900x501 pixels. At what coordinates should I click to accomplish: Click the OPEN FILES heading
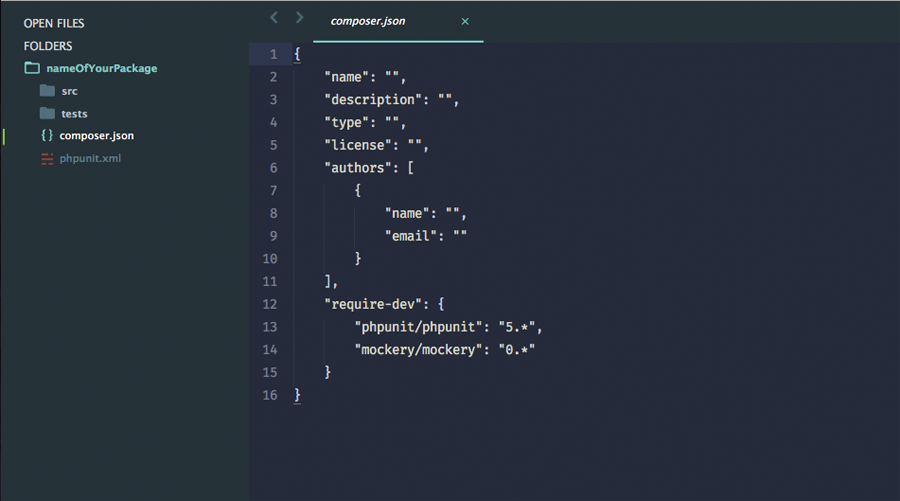coord(54,24)
